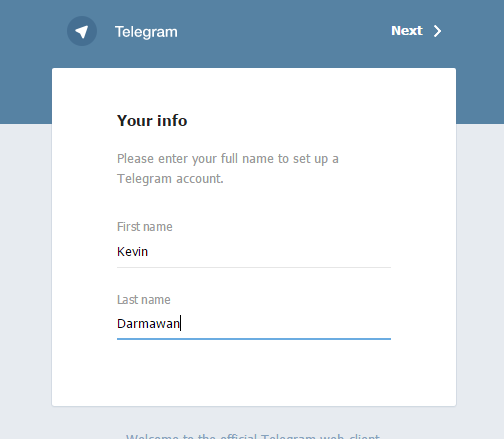The width and height of the screenshot is (504, 439).
Task: Click the Telegram title in header
Action: click(x=146, y=32)
